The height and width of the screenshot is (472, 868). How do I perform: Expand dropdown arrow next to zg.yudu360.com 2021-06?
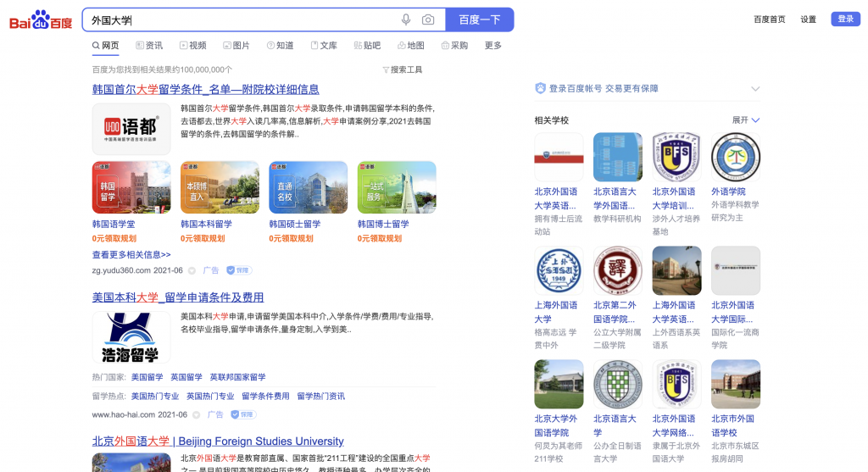coord(192,270)
